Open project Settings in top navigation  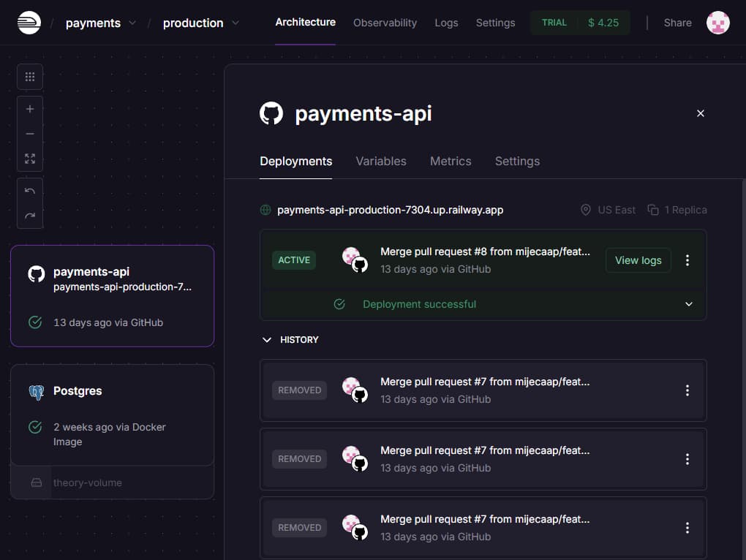(x=495, y=23)
